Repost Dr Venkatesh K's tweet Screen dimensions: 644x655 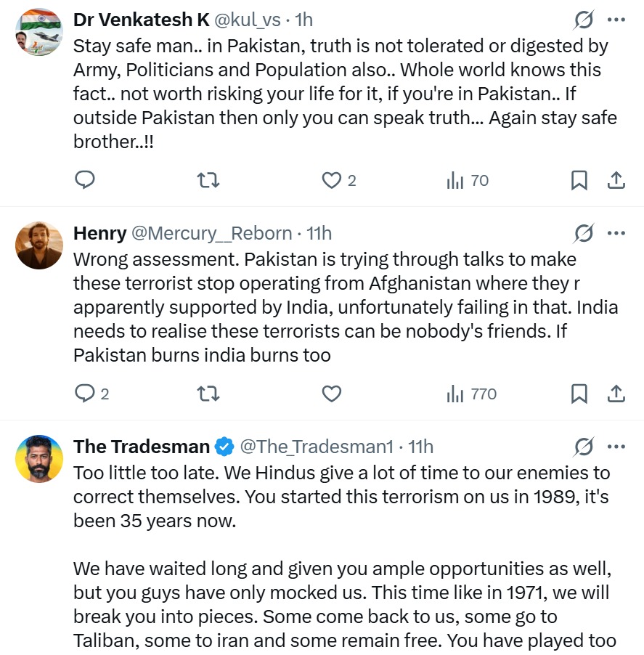208,180
